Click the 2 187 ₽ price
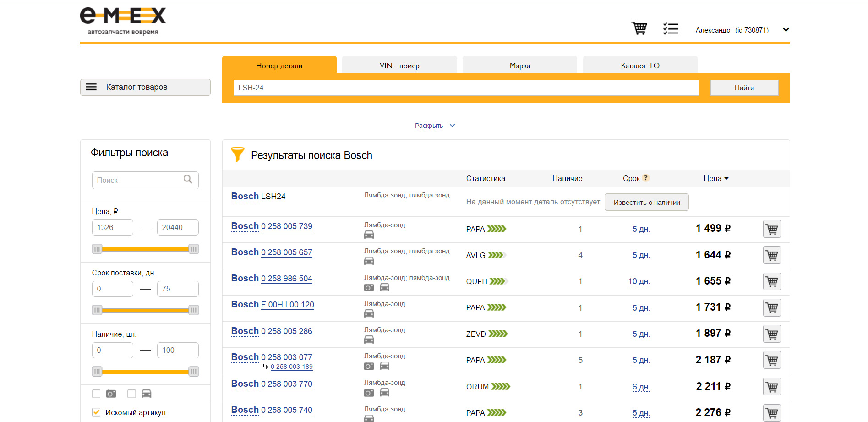 [713, 360]
